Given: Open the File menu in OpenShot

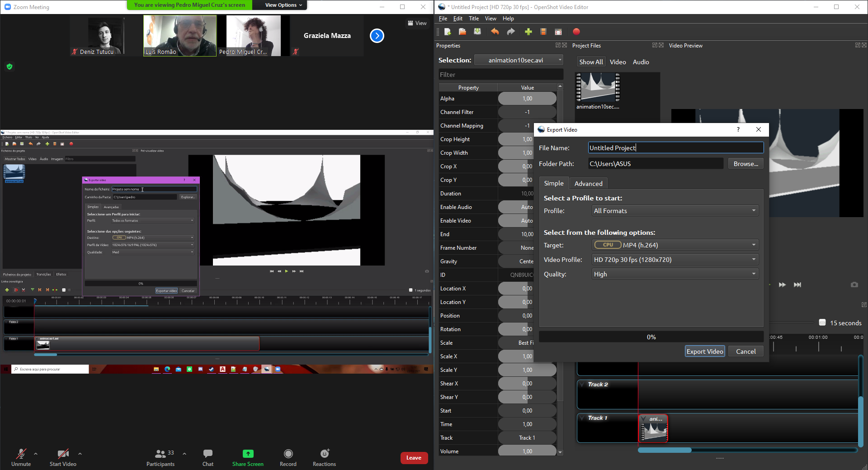Looking at the screenshot, I should click(443, 19).
